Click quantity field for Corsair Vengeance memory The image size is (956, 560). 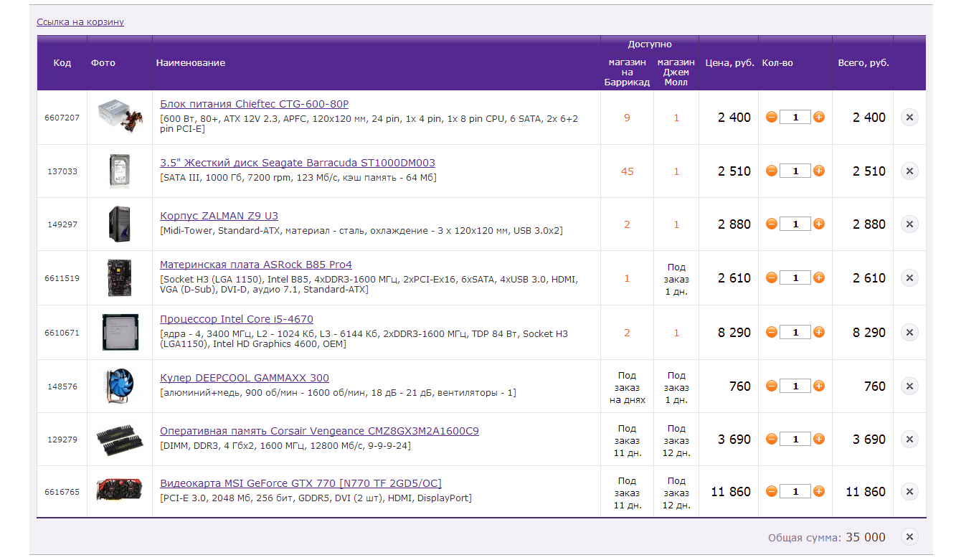click(795, 439)
